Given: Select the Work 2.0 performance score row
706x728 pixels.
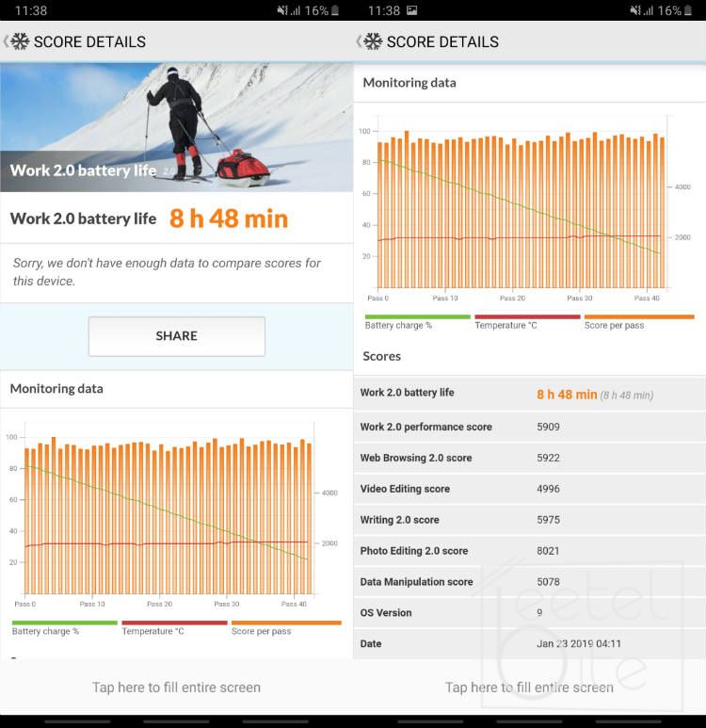Looking at the screenshot, I should (529, 427).
